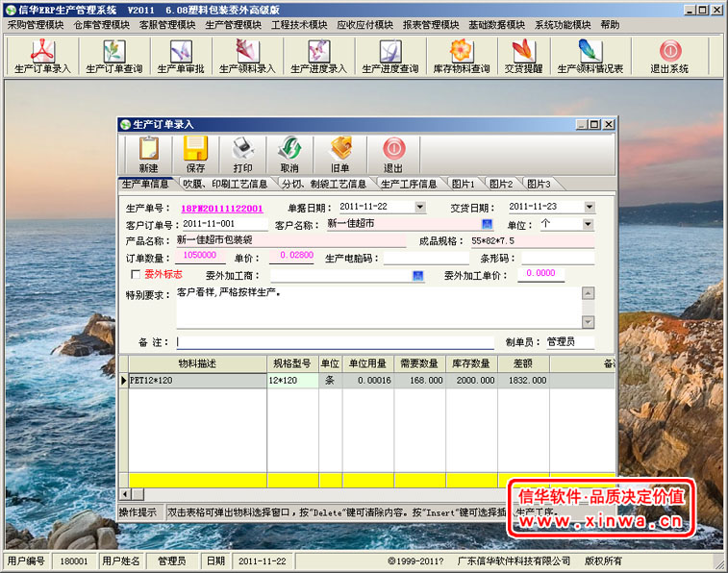Open 系统功能模块 menu

click(563, 25)
